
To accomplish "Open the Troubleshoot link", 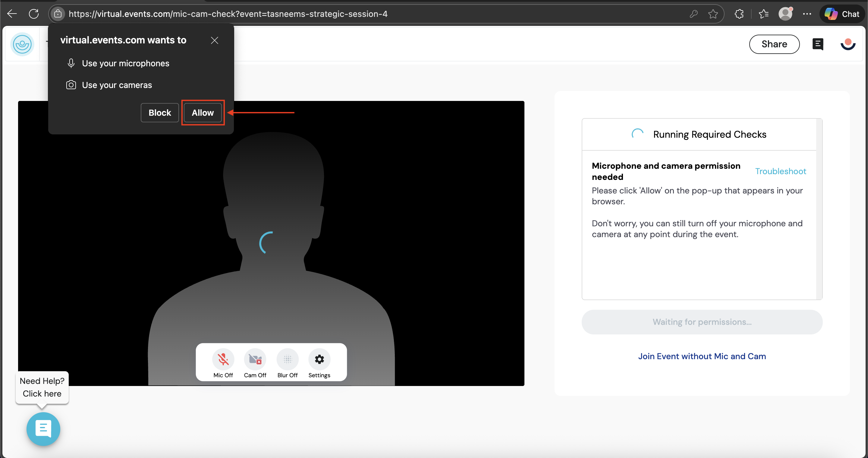I will tap(780, 171).
